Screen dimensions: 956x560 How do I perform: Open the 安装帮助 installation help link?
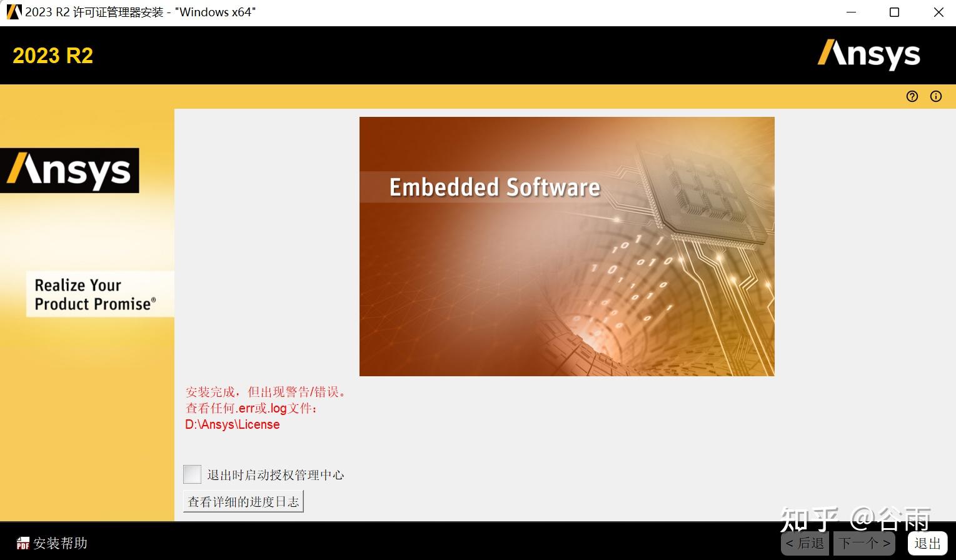[60, 543]
